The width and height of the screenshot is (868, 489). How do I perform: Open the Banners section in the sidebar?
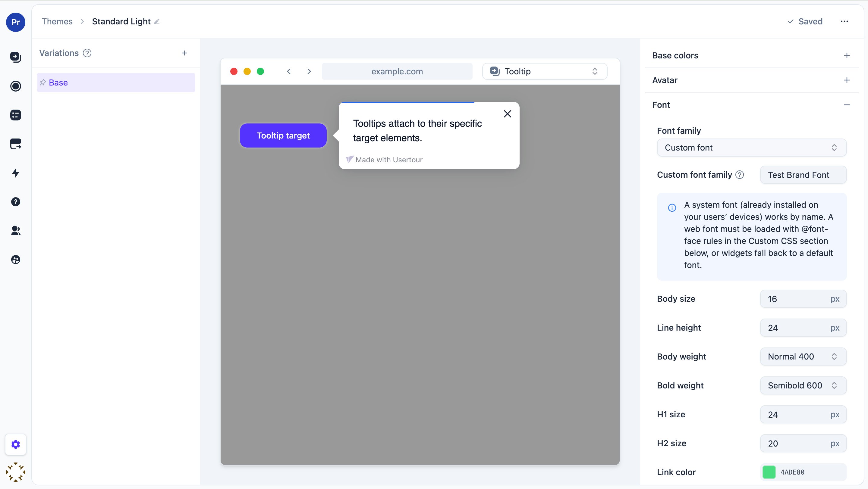[x=15, y=144]
